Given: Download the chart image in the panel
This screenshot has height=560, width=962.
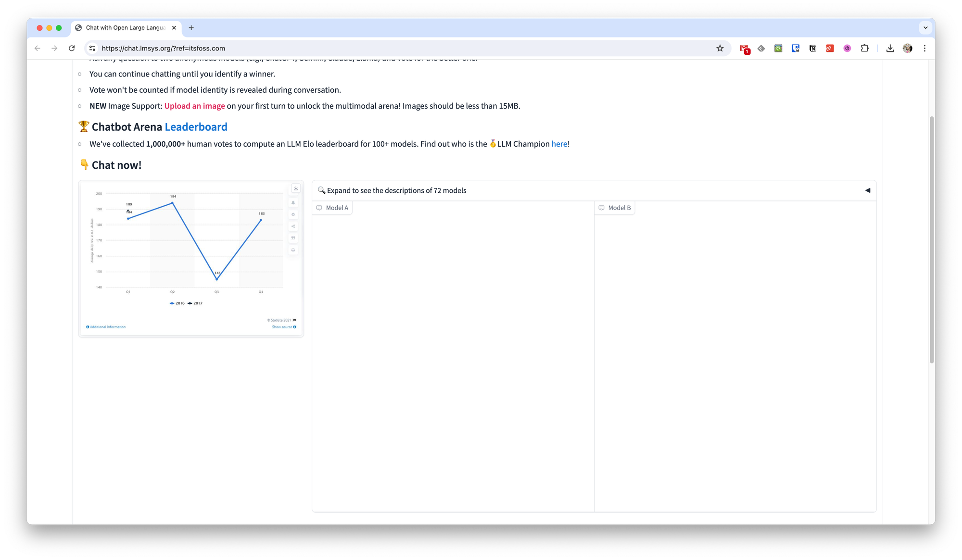Looking at the screenshot, I should coord(296,188).
